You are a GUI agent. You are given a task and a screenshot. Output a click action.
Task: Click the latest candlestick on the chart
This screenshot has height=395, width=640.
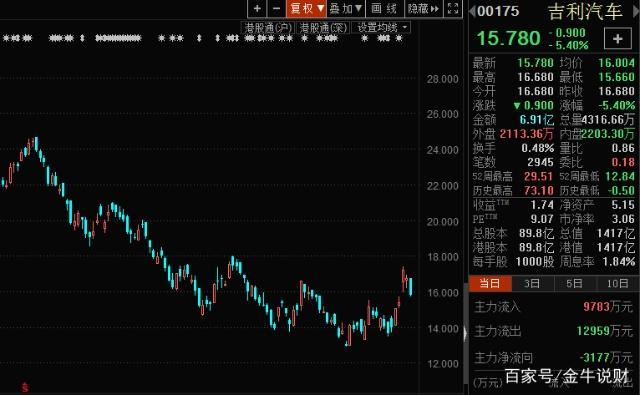[x=410, y=286]
